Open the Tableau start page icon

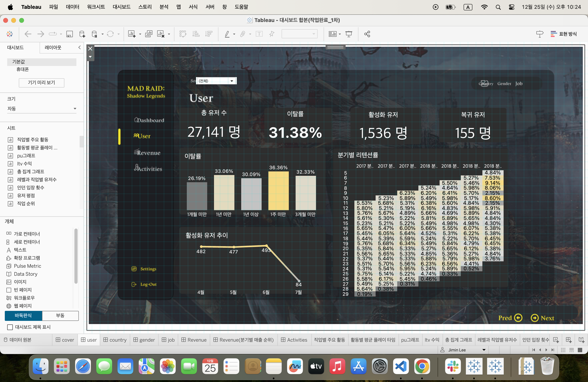[10, 34]
